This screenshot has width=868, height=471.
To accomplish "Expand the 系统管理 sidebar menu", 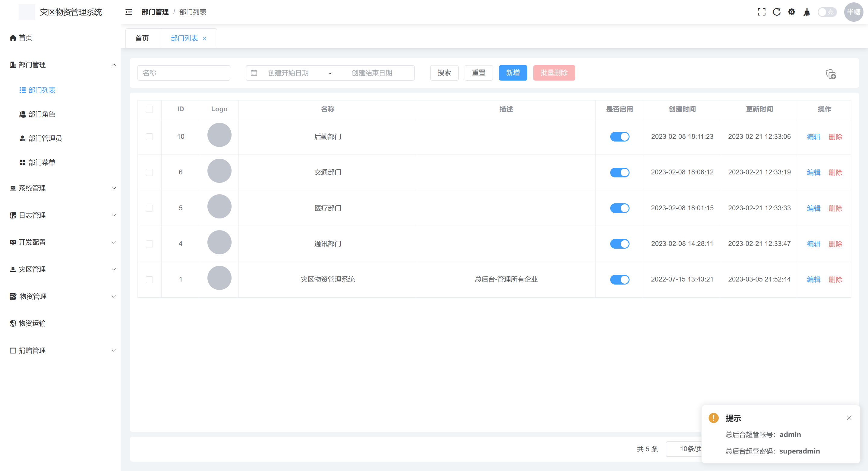I will pos(60,188).
